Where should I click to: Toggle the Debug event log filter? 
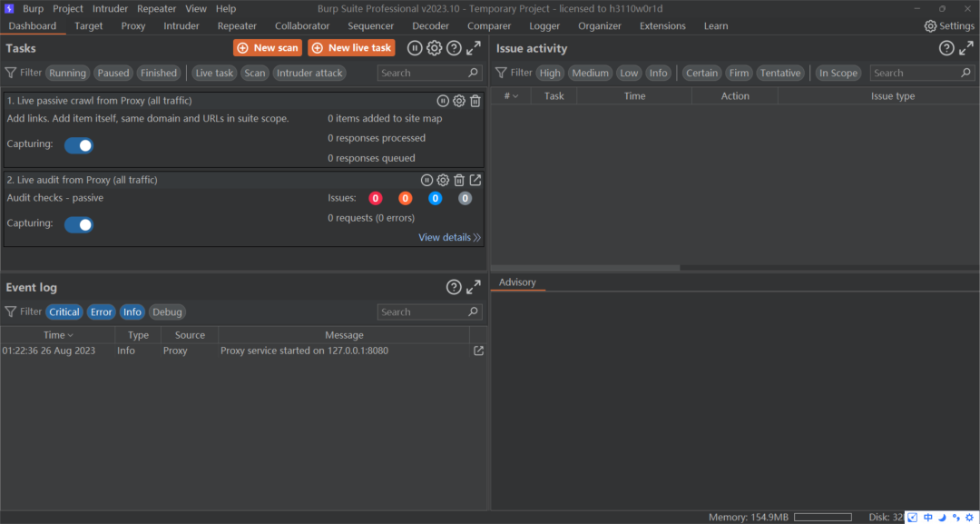167,312
